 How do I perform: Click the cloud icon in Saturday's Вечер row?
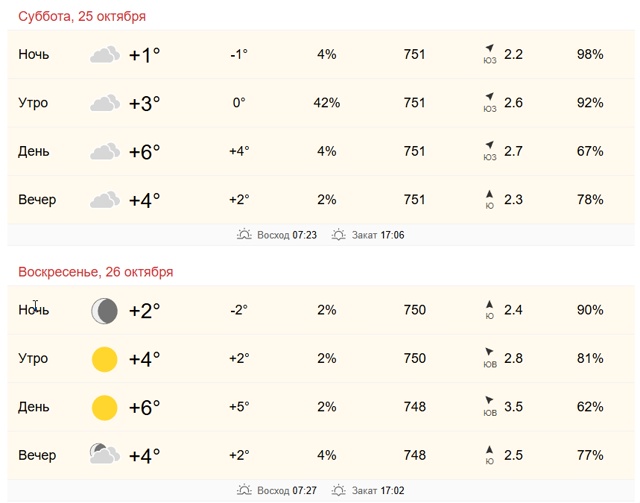click(x=104, y=200)
